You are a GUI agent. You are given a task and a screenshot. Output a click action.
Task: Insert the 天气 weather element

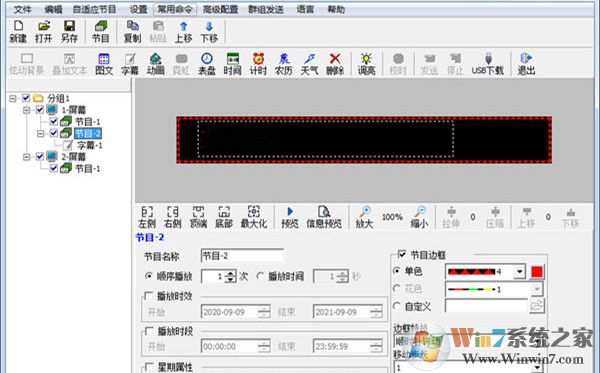click(309, 64)
